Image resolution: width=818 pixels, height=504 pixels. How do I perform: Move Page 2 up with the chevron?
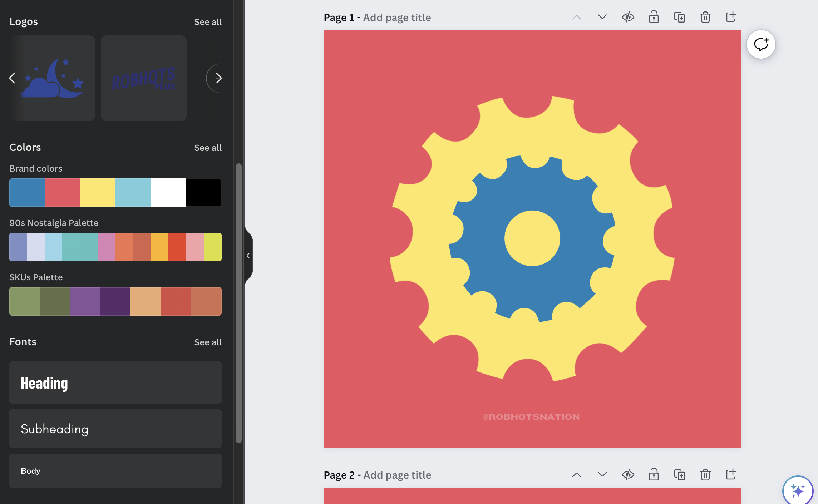coord(576,475)
